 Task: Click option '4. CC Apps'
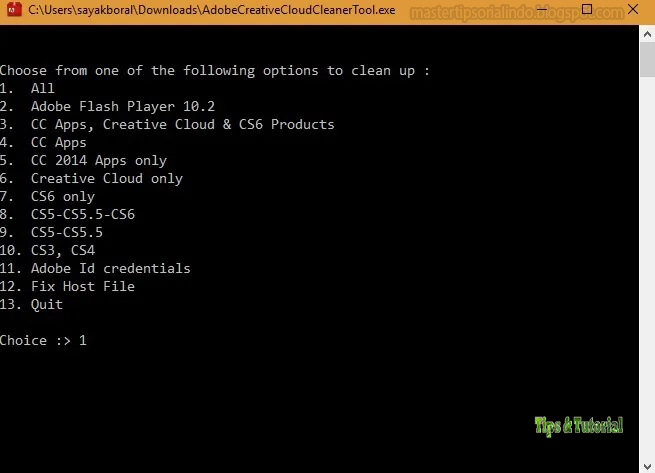click(x=43, y=142)
